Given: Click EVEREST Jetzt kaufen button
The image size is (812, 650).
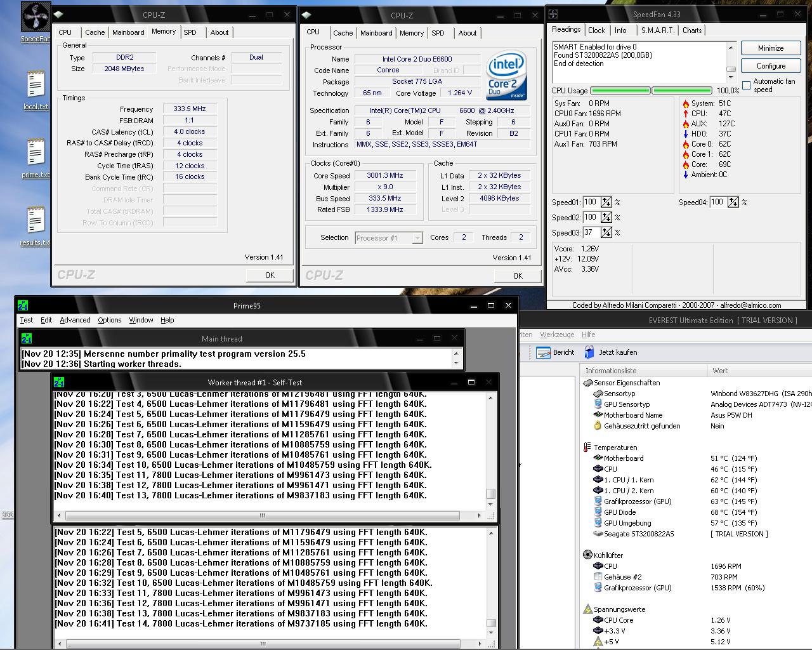Looking at the screenshot, I should coord(611,352).
